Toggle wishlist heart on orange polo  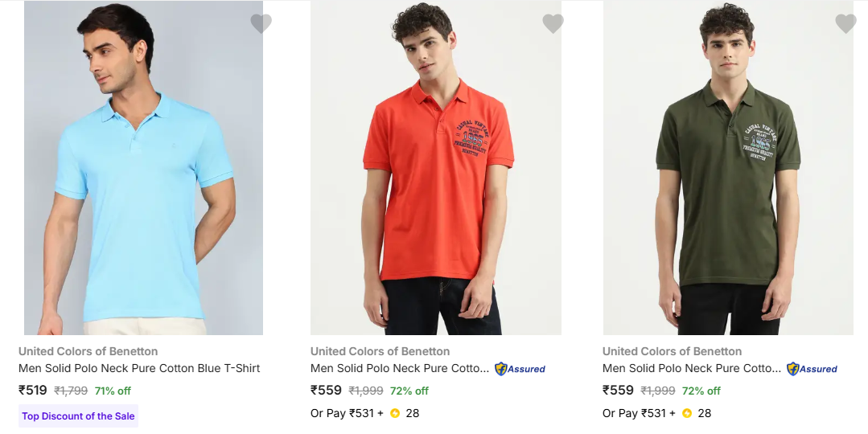(x=553, y=24)
